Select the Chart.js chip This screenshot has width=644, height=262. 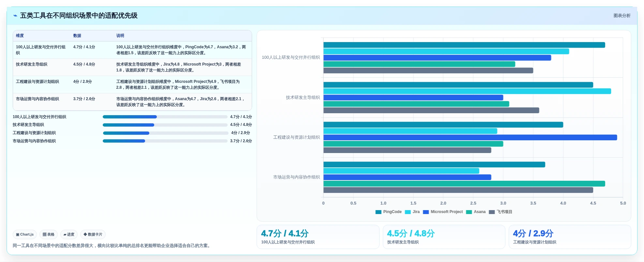click(25, 234)
